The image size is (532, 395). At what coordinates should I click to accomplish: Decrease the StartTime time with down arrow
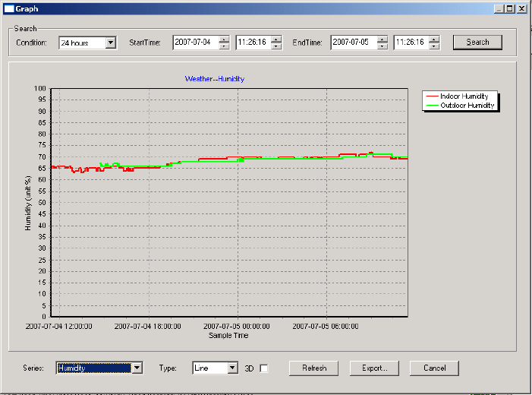click(x=276, y=46)
